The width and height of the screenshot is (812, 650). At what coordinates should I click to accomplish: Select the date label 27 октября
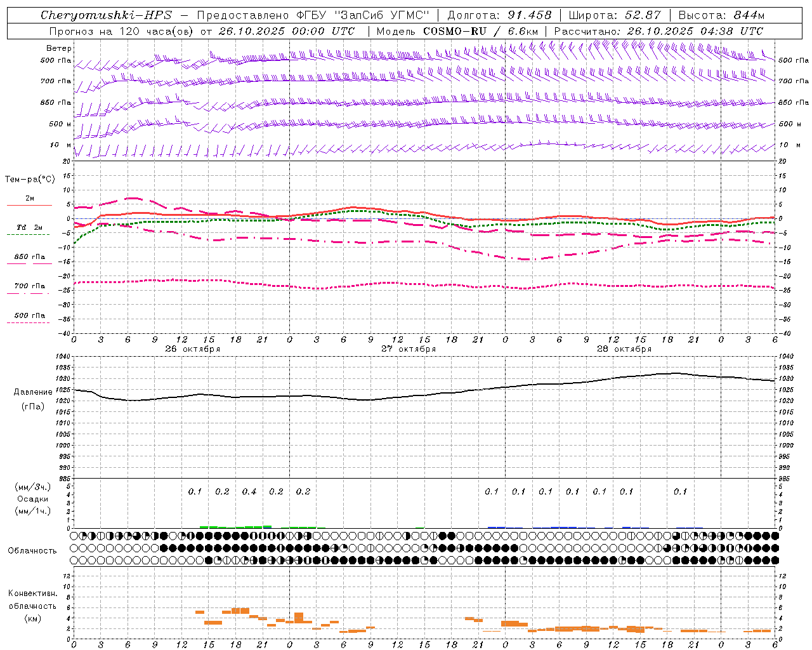[x=408, y=349]
